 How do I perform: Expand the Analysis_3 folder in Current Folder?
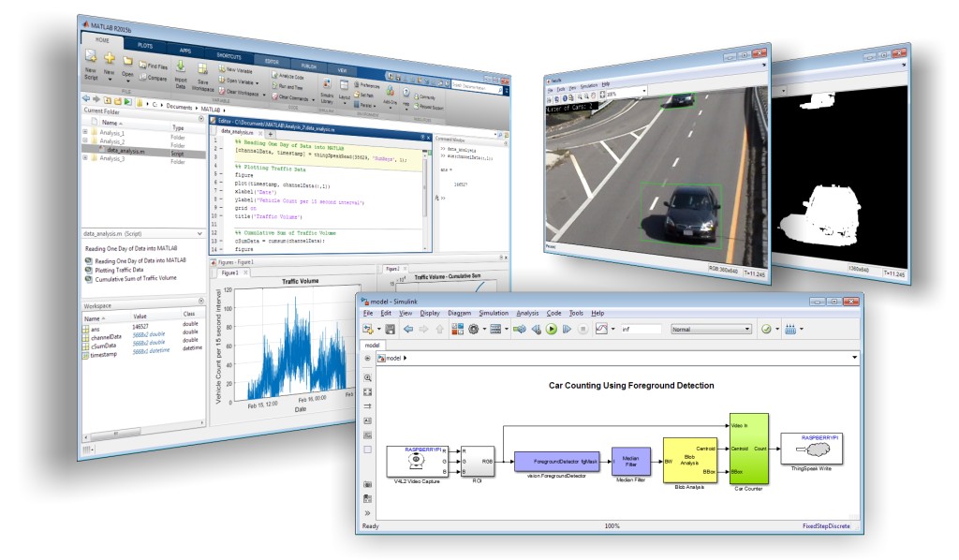point(85,157)
